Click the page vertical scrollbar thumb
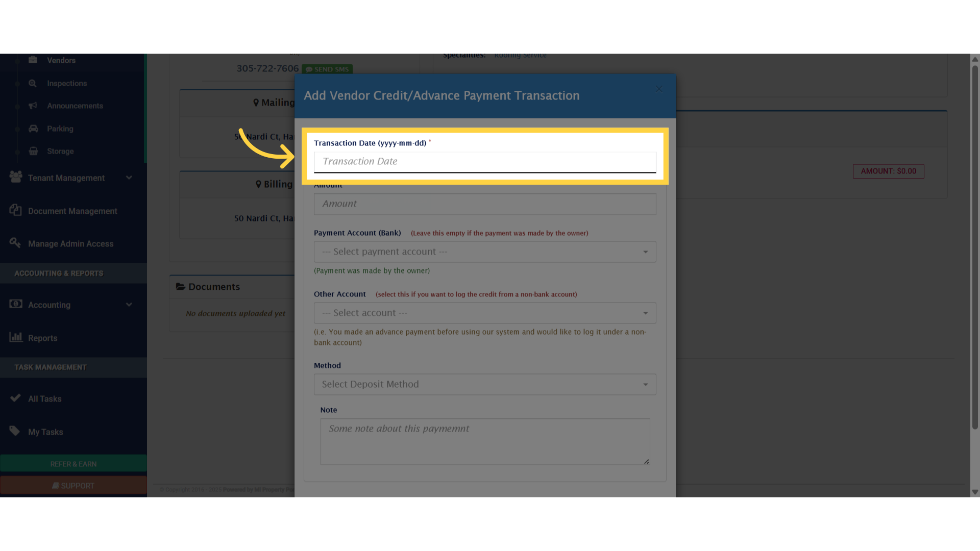This screenshot has width=980, height=551. click(975, 247)
